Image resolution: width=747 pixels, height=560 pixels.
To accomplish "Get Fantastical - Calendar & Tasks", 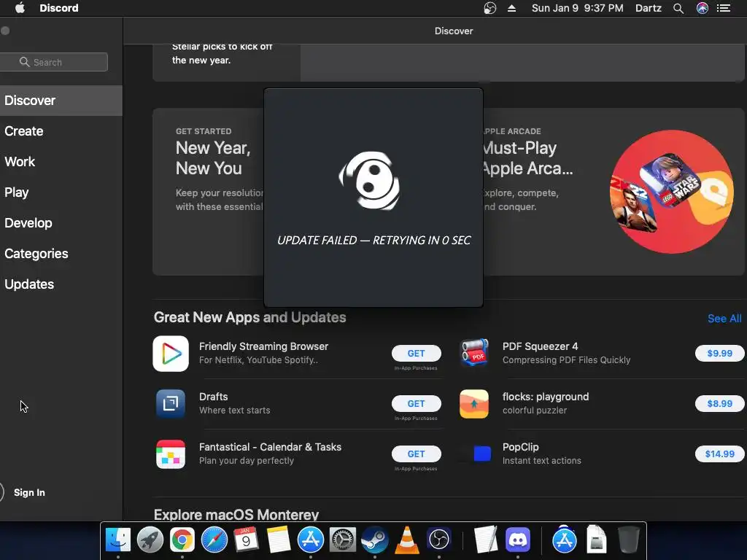I will point(416,454).
